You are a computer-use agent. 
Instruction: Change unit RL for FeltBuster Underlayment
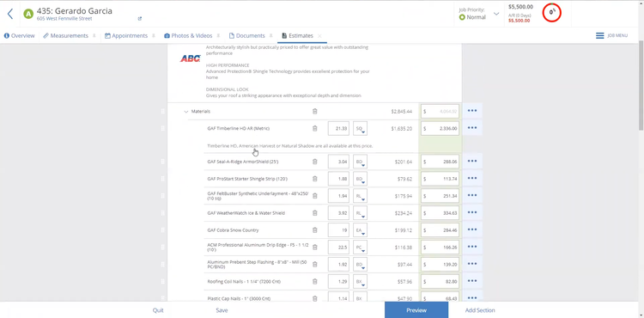point(360,196)
